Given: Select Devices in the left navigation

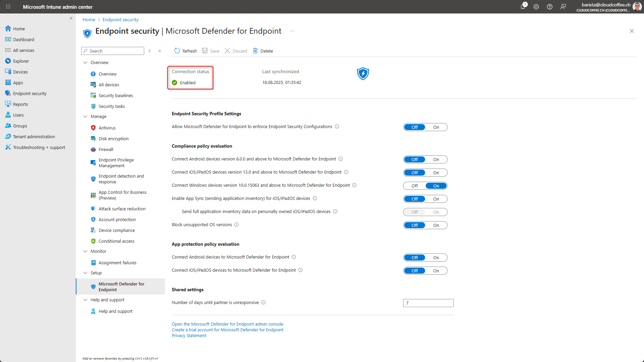Looking at the screenshot, I should (20, 72).
